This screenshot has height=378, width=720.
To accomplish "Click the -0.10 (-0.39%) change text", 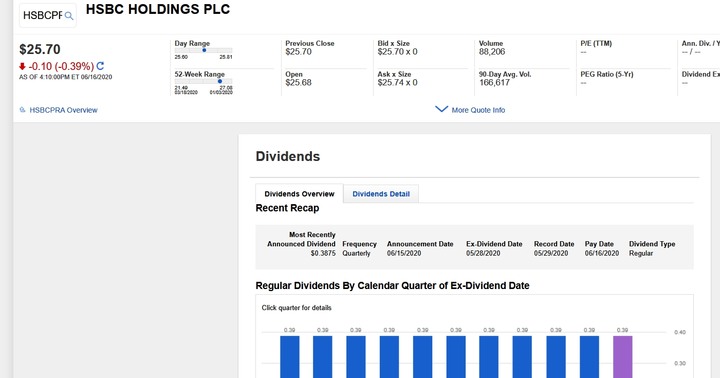I will click(x=61, y=67).
